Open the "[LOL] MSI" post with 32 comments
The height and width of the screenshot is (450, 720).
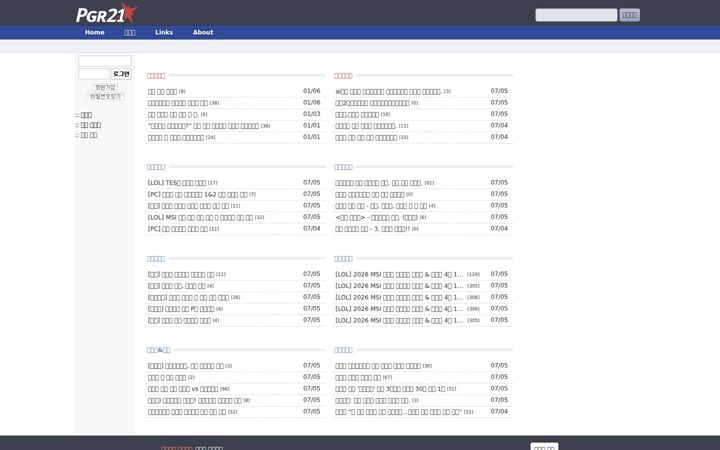(x=206, y=217)
